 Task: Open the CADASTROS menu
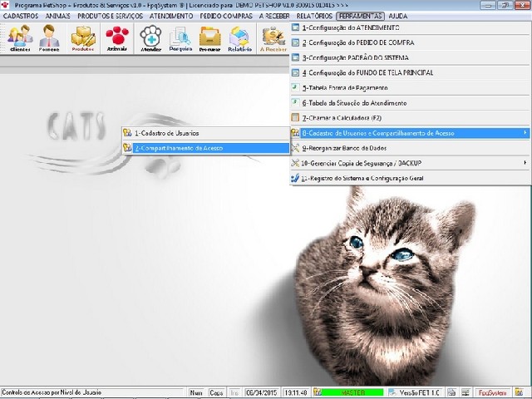tap(21, 16)
